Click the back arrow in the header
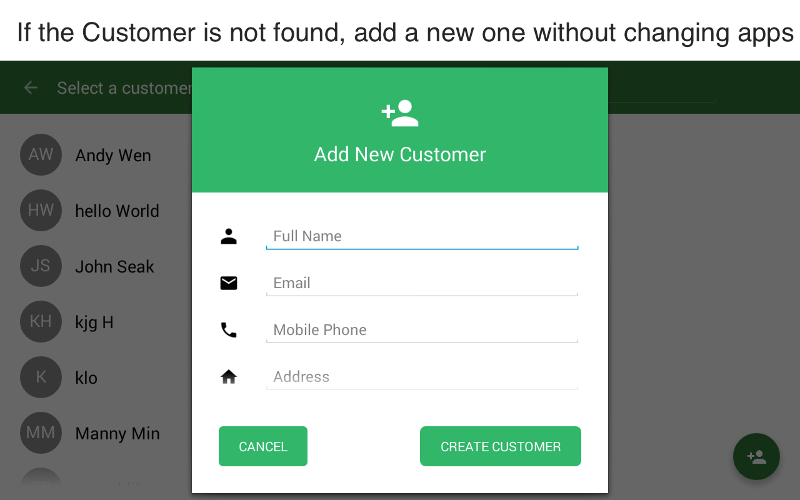Image resolution: width=800 pixels, height=500 pixels. pyautogui.click(x=31, y=88)
